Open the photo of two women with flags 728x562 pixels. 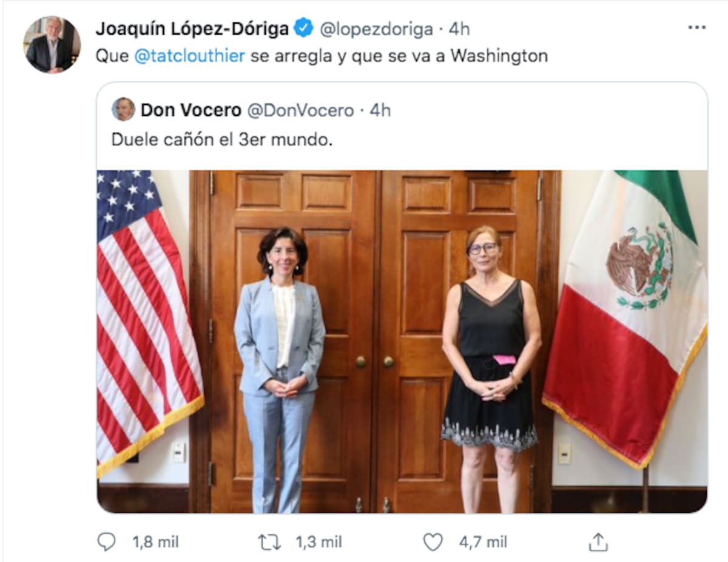[x=402, y=341]
